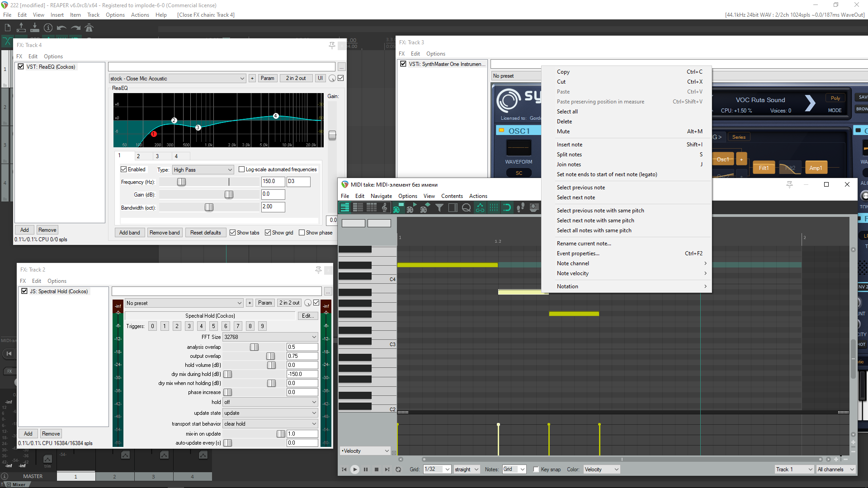The height and width of the screenshot is (488, 868).
Task: Expand the FFT Size dropdown
Action: pyautogui.click(x=270, y=337)
